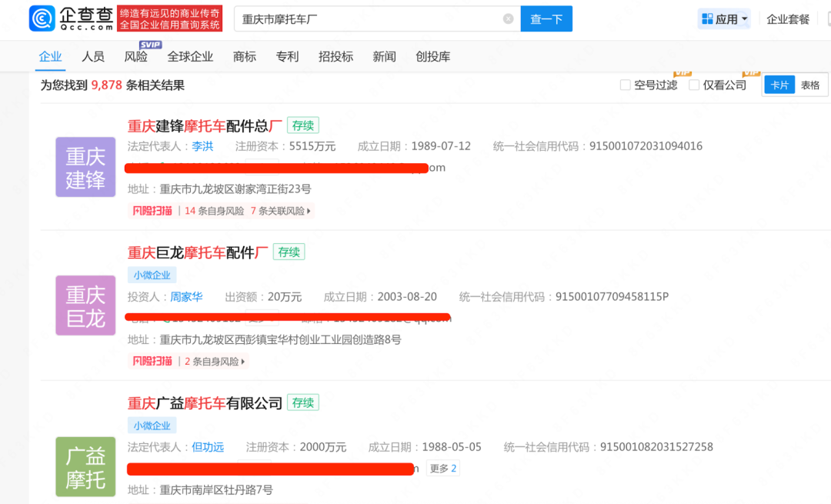This screenshot has width=831, height=504.
Task: Expand 更多 contact info for 重庆广益摩托车
Action: [442, 468]
